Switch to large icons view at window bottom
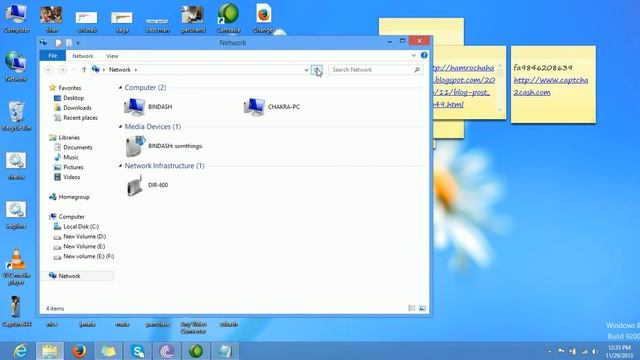This screenshot has width=640, height=360. (422, 308)
